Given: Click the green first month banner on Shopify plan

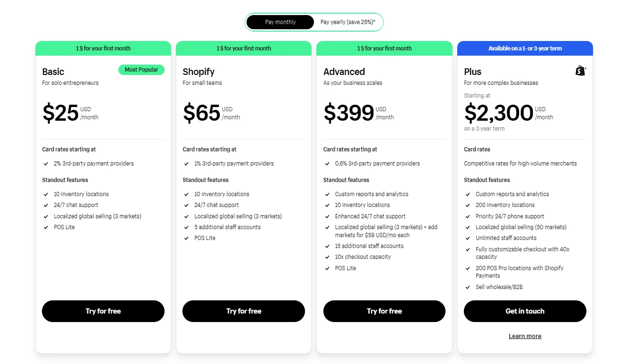Looking at the screenshot, I should coord(243,48).
